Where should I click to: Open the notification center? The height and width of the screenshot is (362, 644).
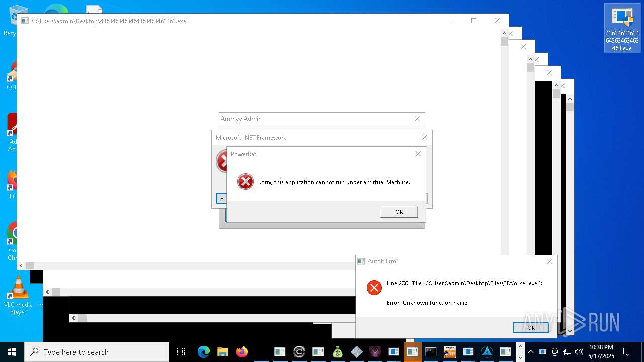(x=627, y=352)
